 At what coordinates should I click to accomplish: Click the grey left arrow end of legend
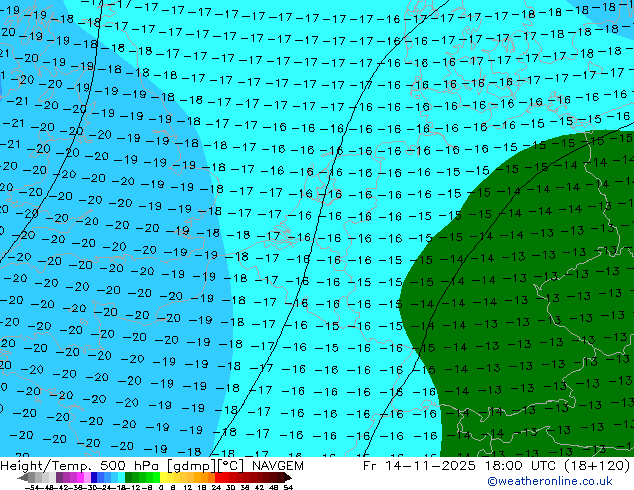tap(23, 477)
